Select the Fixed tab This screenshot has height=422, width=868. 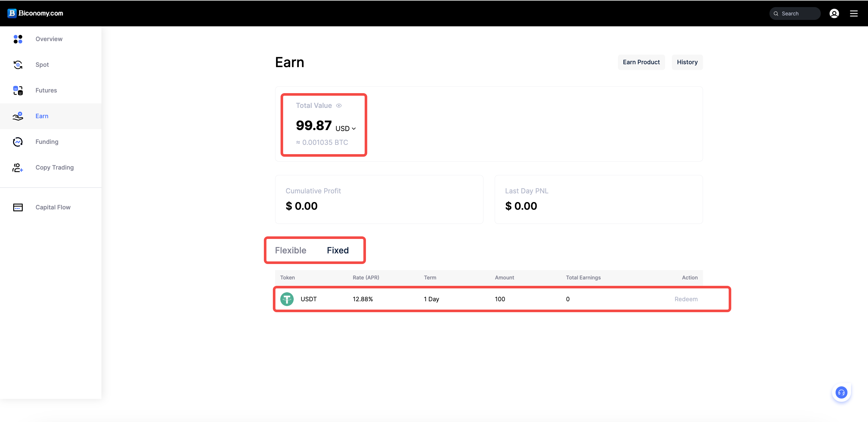pyautogui.click(x=338, y=250)
